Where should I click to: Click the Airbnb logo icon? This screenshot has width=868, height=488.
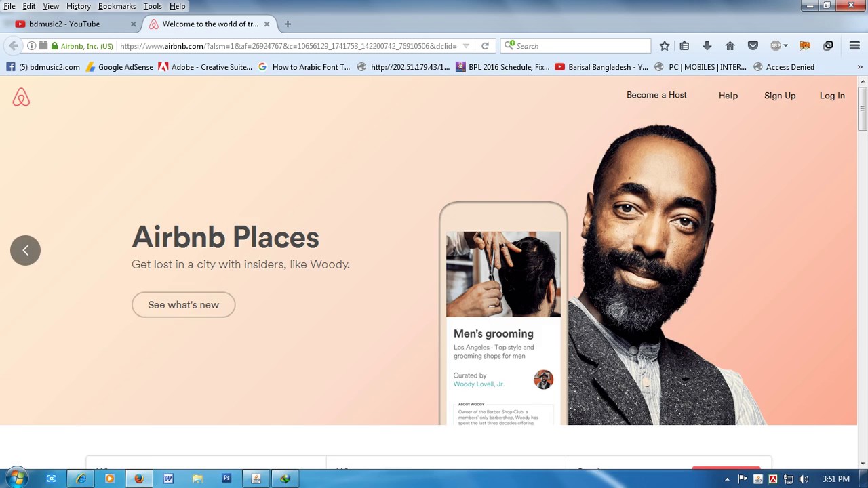(21, 98)
